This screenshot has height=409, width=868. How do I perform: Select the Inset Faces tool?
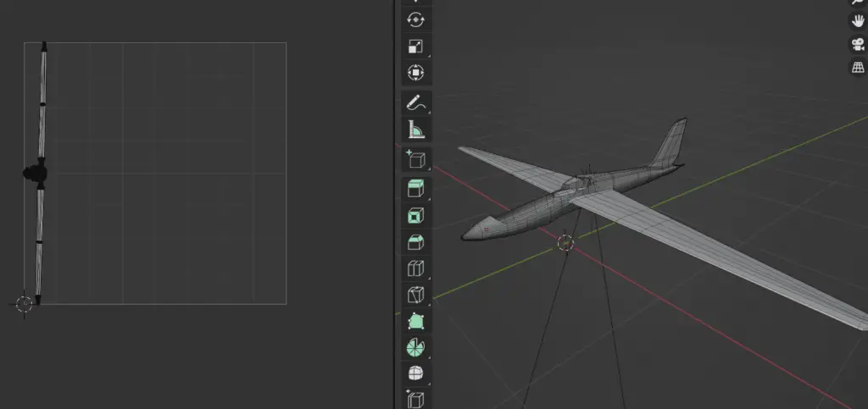pyautogui.click(x=415, y=216)
